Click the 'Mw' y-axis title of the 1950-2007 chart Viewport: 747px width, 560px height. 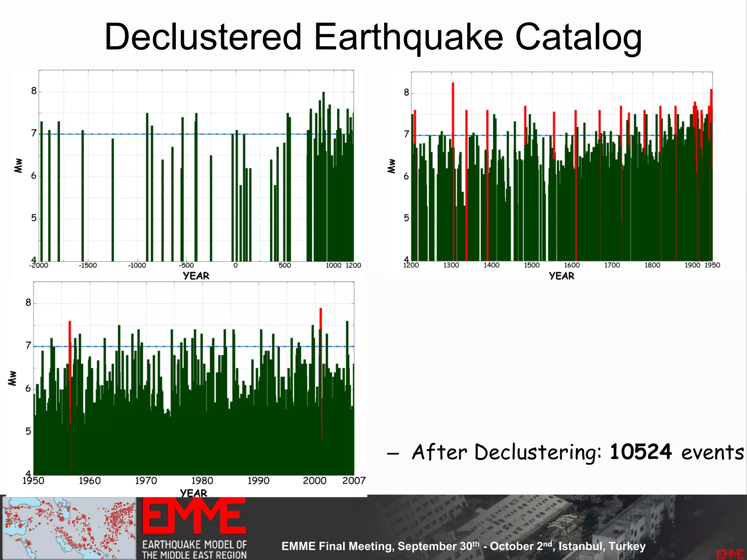[12, 378]
